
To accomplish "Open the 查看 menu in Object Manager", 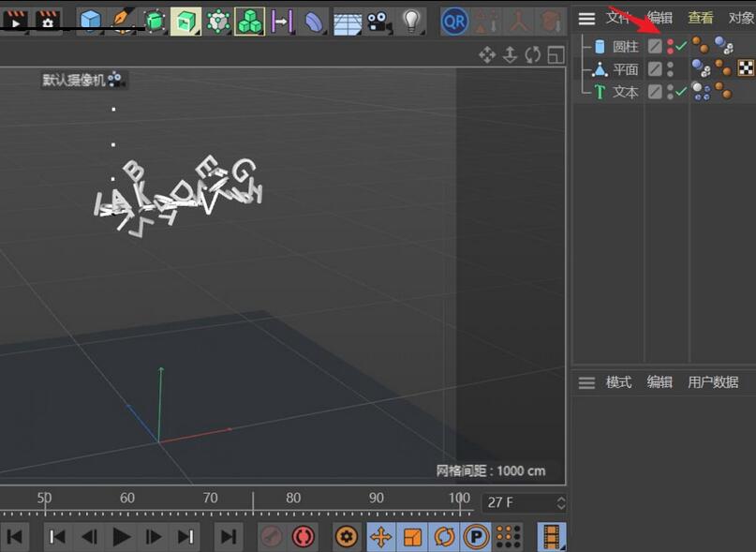I will coord(700,18).
